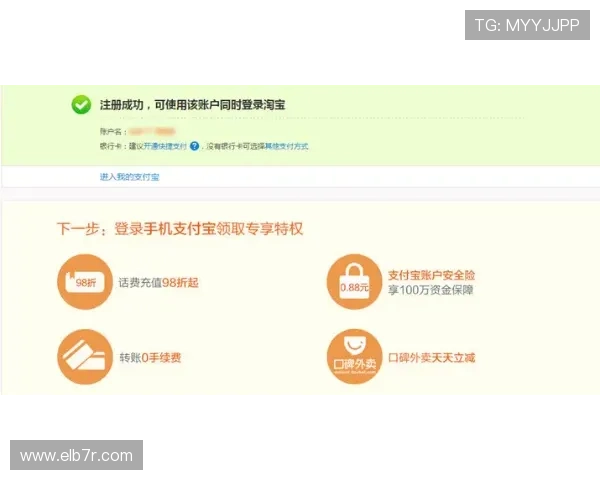Viewport: 600px width, 480px height.
Task: Click the 口碑外卖 smiley icon
Action: pyautogui.click(x=354, y=357)
